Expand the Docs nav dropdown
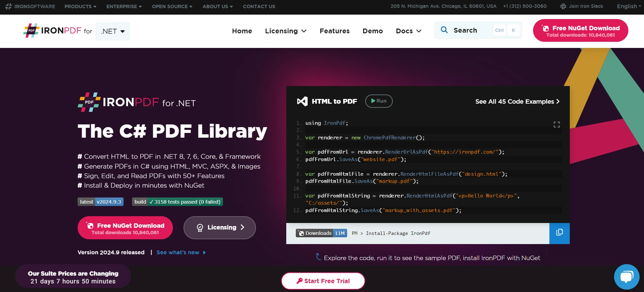This screenshot has height=292, width=644. tap(408, 31)
